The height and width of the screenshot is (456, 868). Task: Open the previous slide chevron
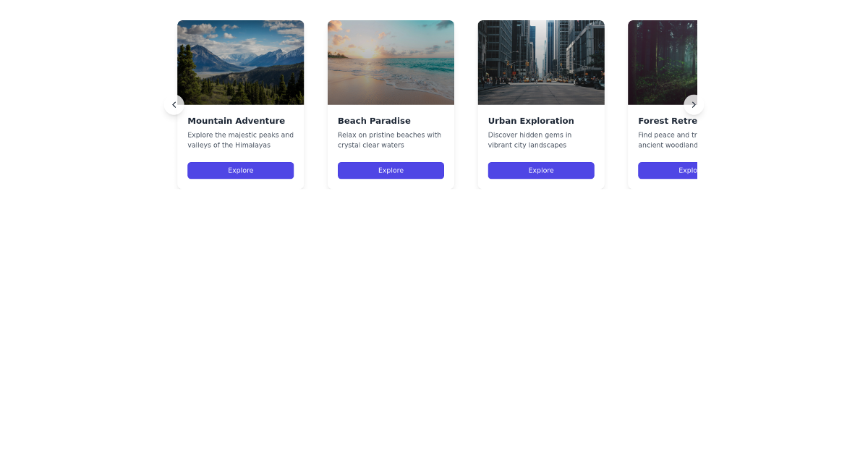point(174,104)
